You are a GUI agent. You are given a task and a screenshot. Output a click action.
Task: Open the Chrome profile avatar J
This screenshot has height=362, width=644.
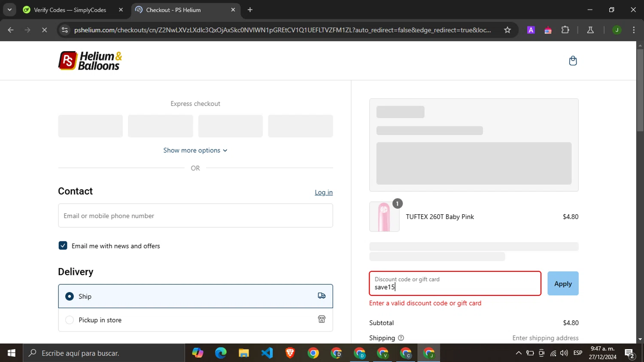click(x=617, y=30)
